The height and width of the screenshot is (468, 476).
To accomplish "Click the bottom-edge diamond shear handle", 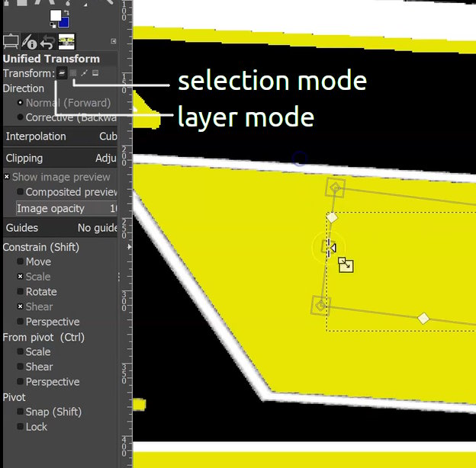I will pyautogui.click(x=423, y=319).
